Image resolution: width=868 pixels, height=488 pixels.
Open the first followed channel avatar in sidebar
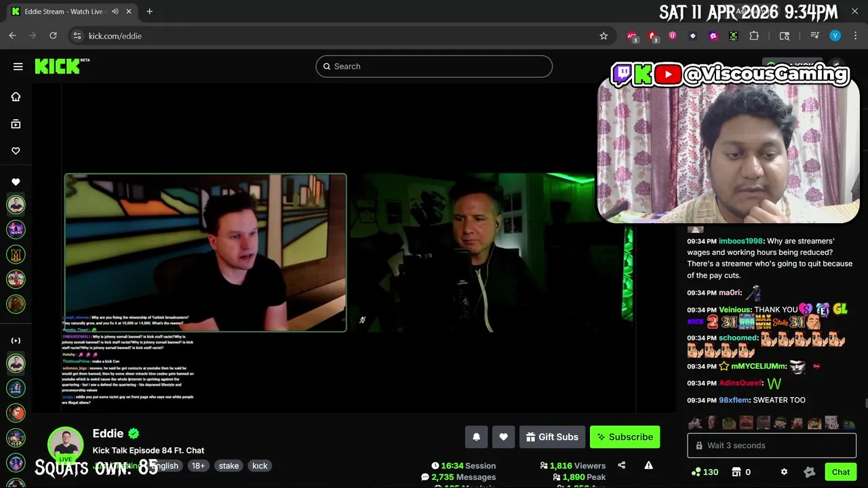16,205
